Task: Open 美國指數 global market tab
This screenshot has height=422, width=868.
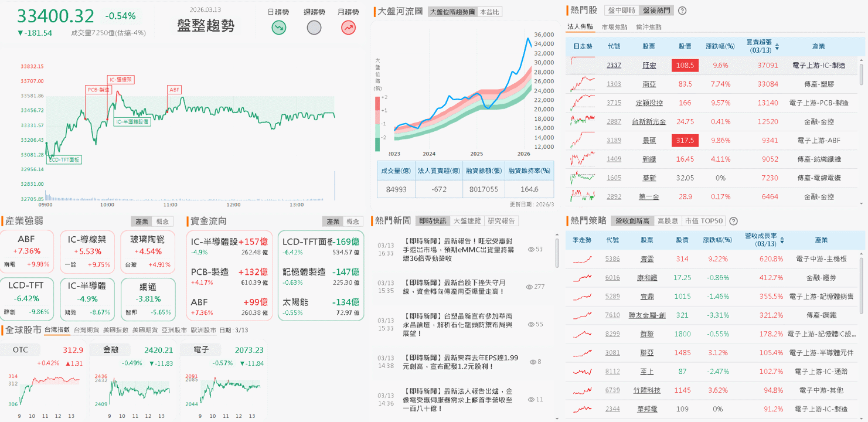Action: tap(115, 330)
